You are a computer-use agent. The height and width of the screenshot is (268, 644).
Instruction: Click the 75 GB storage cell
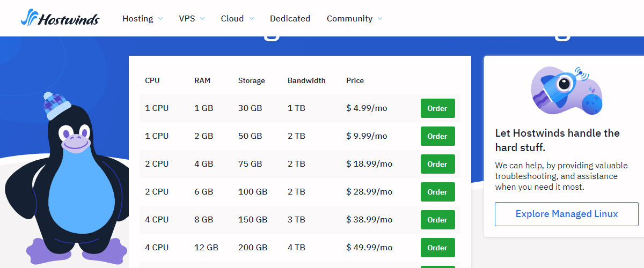point(250,164)
